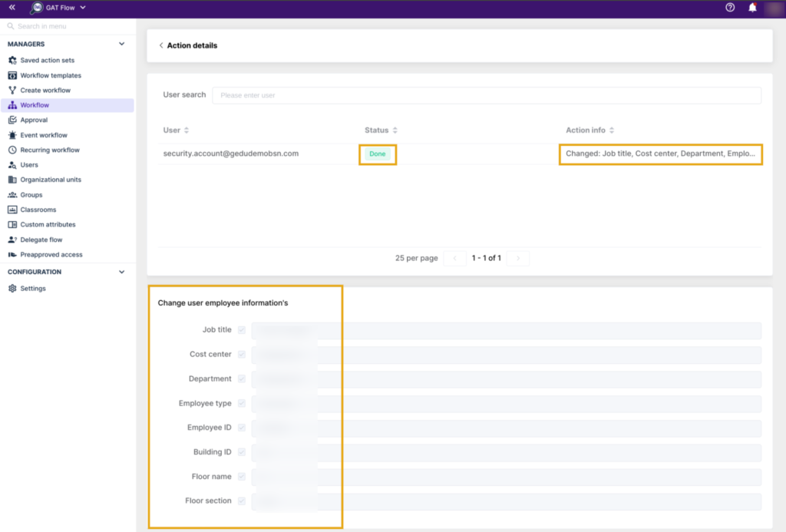This screenshot has height=532, width=786.
Task: Enable the Floor section checkbox
Action: click(x=242, y=501)
